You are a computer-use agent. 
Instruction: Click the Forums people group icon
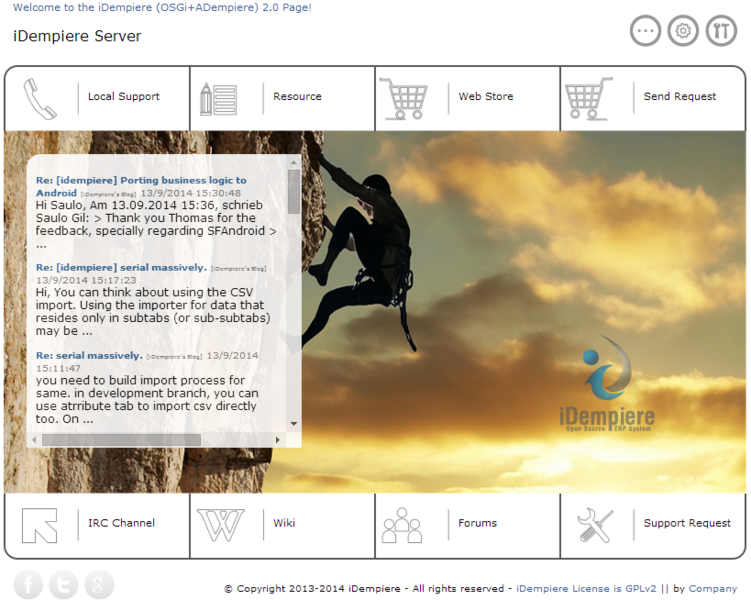pyautogui.click(x=402, y=524)
